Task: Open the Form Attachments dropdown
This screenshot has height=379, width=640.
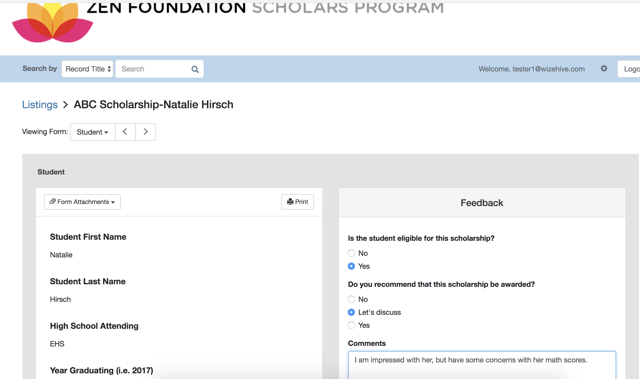Action: click(x=82, y=202)
